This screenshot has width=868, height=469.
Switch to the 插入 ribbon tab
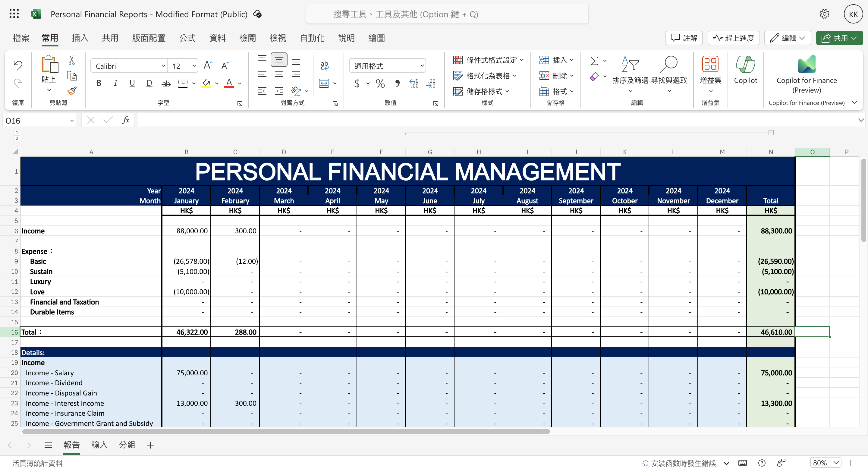(x=80, y=38)
